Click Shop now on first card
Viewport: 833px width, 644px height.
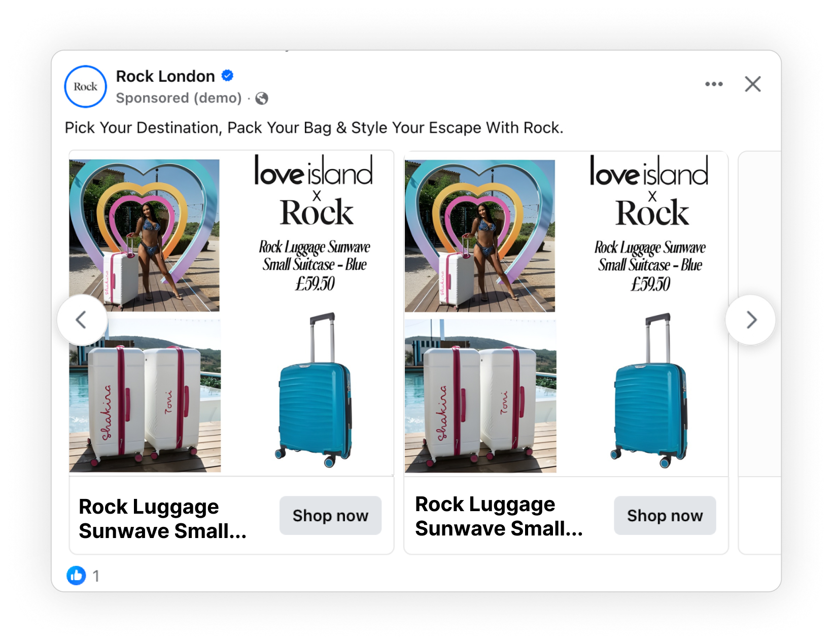click(x=330, y=516)
